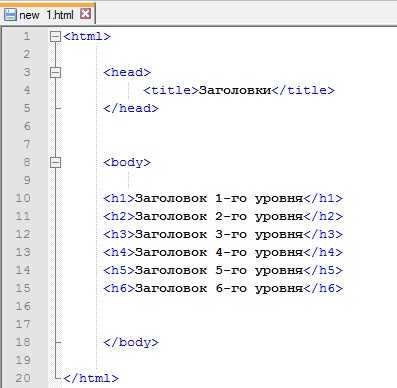The width and height of the screenshot is (397, 388).
Task: Click the opening <h2> tag
Action: click(119, 217)
